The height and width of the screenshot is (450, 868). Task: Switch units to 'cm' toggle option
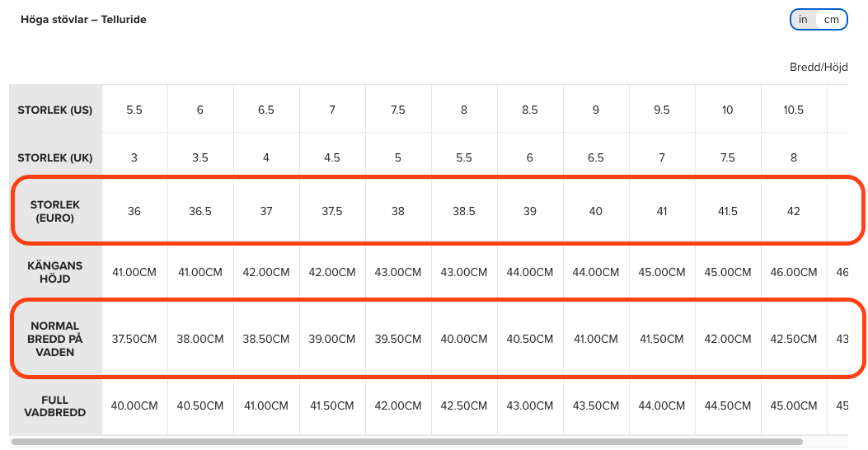[831, 19]
